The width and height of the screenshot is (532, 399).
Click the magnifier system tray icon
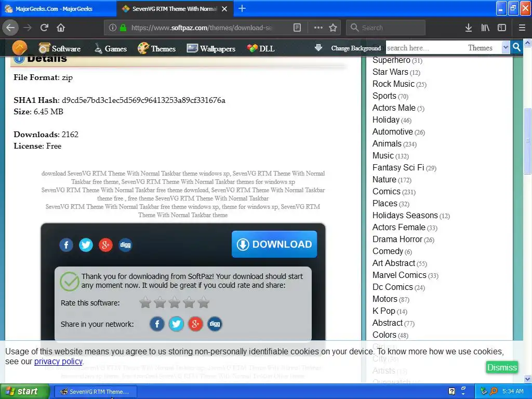[494, 392]
